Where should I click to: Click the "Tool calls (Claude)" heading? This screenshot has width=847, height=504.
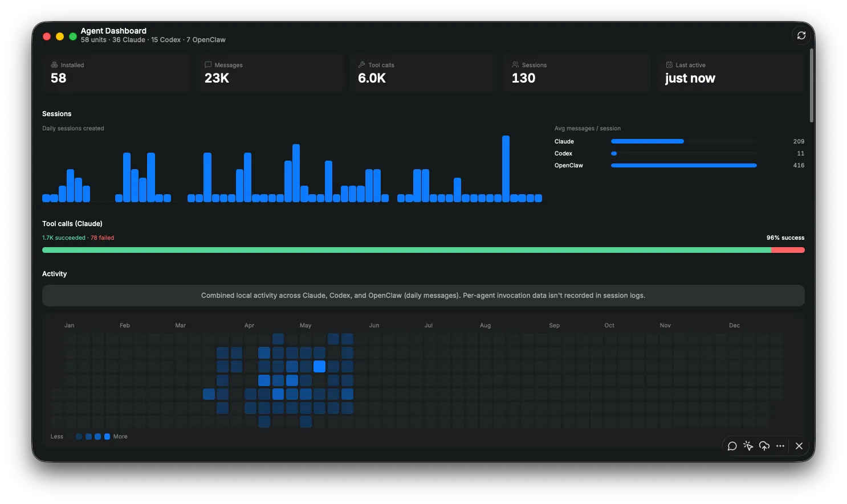click(72, 224)
